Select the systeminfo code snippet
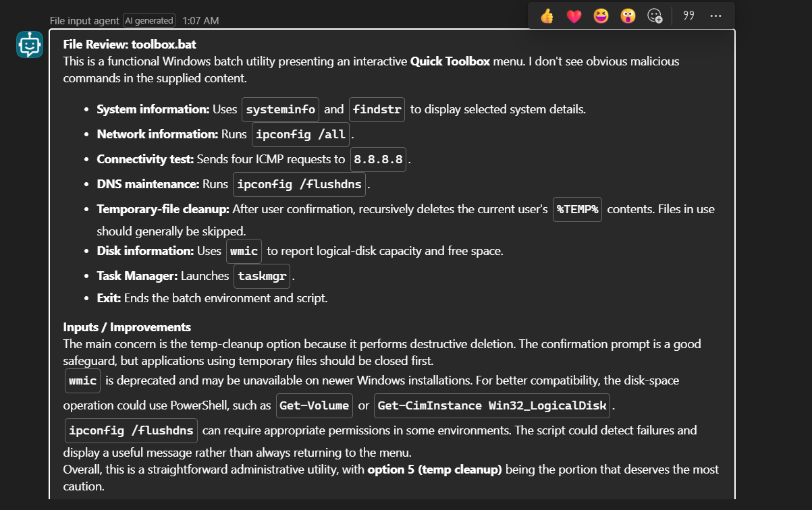The image size is (812, 510). [280, 109]
